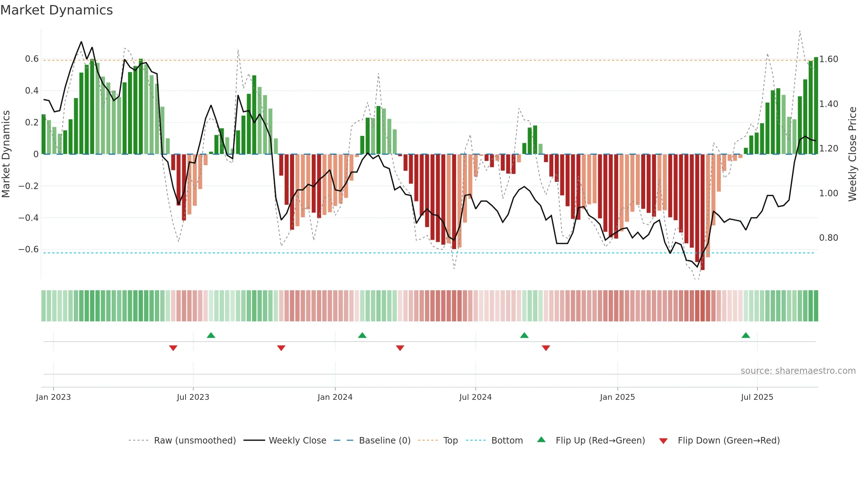
Task: Click the green Flip Up marker before Jul 2025
Action: point(746,335)
